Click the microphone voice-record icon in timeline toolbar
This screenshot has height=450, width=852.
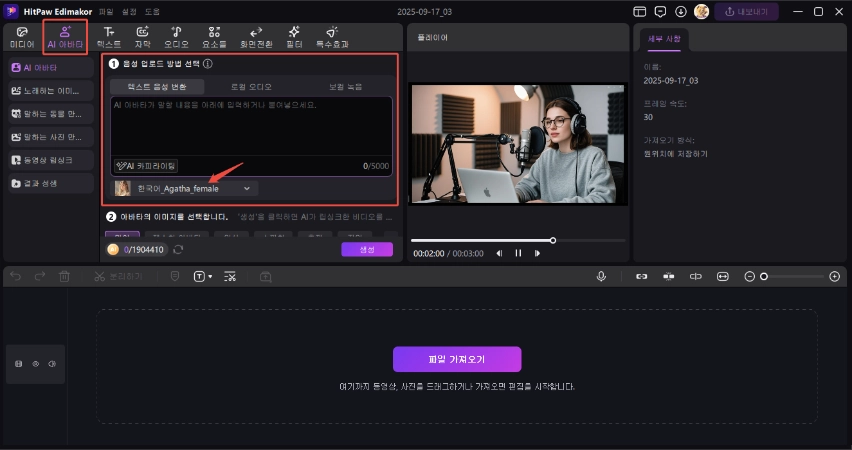(x=602, y=276)
